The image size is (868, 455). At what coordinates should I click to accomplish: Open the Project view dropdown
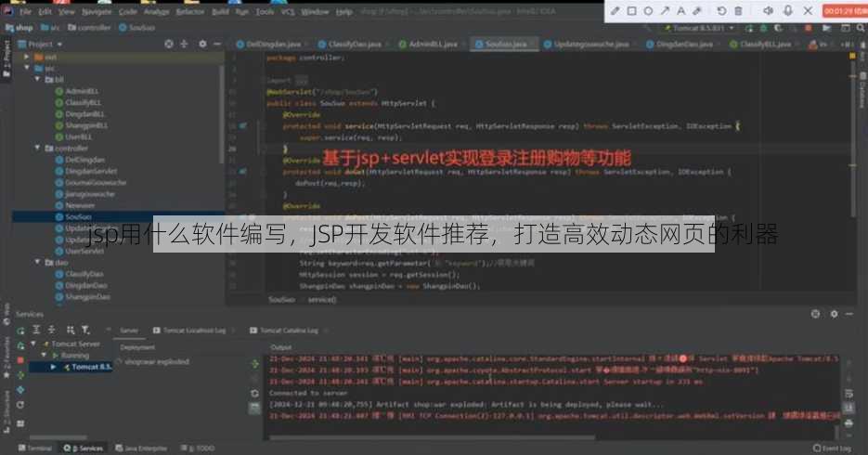[x=41, y=44]
